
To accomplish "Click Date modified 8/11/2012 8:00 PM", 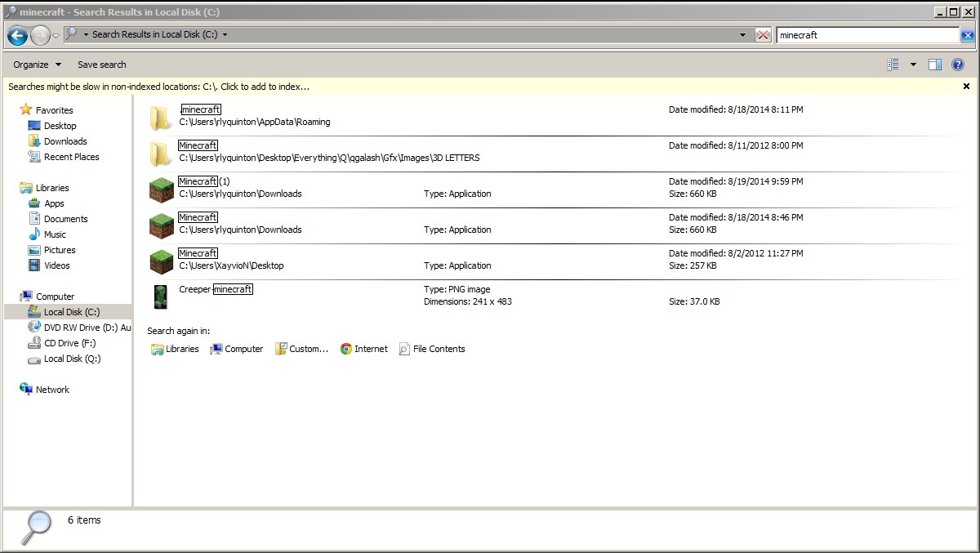I will click(736, 145).
